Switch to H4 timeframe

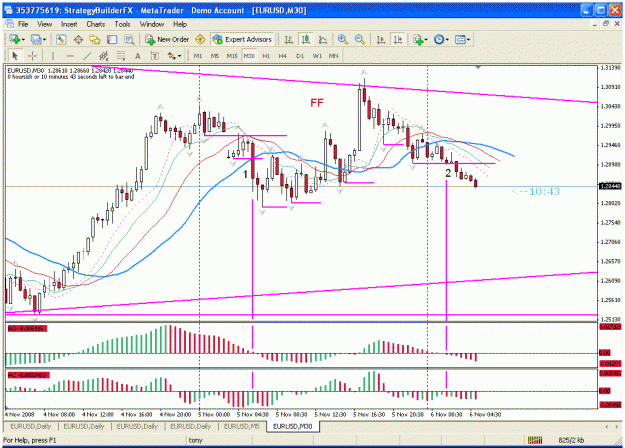coord(283,56)
